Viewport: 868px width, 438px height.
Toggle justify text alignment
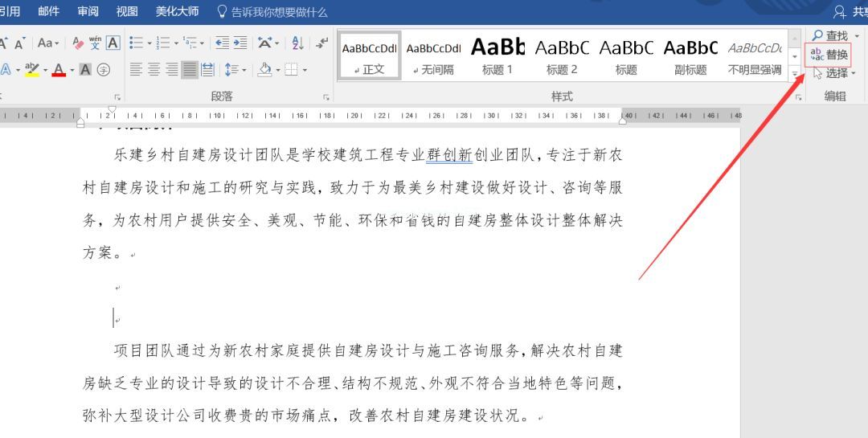(190, 70)
